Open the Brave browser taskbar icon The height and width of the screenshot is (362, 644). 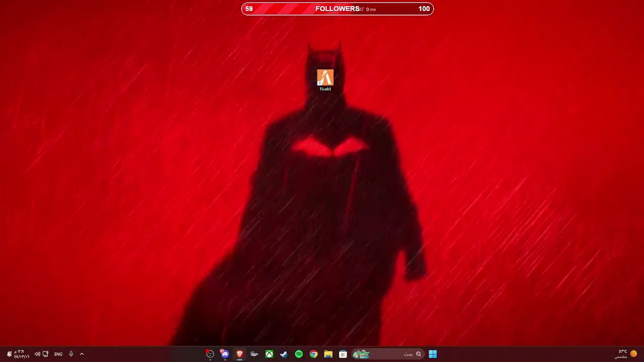240,354
